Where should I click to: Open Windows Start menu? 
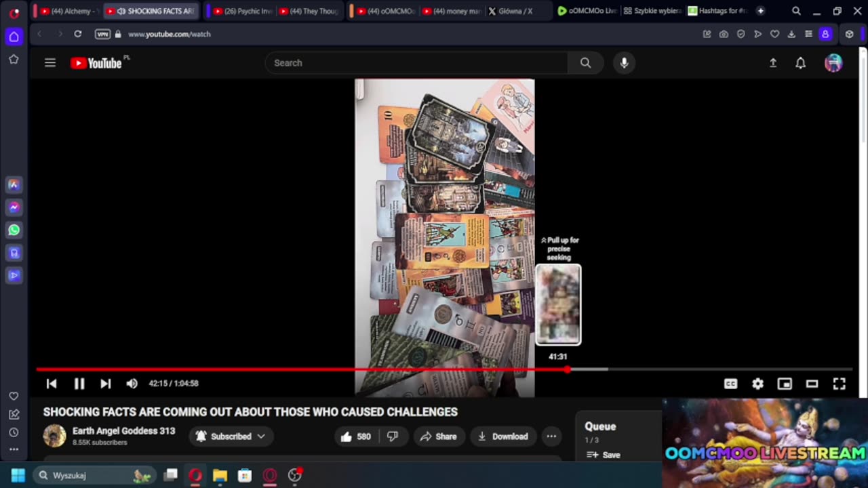(x=18, y=475)
